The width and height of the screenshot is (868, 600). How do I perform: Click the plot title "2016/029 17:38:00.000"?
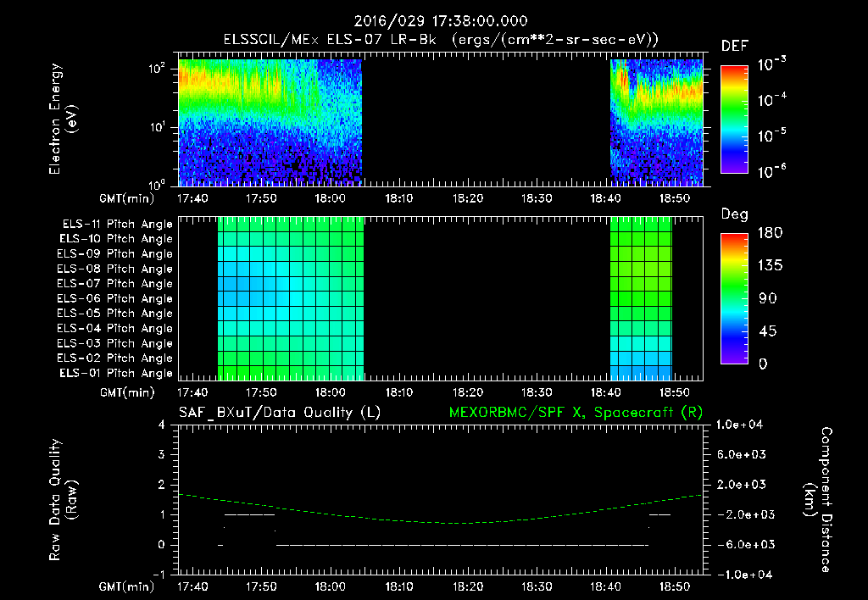[441, 21]
